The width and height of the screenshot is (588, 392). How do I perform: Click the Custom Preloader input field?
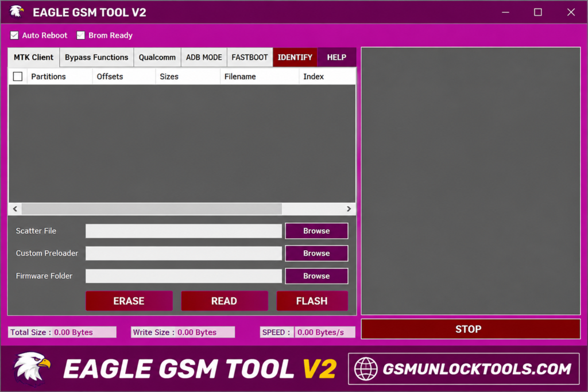184,253
